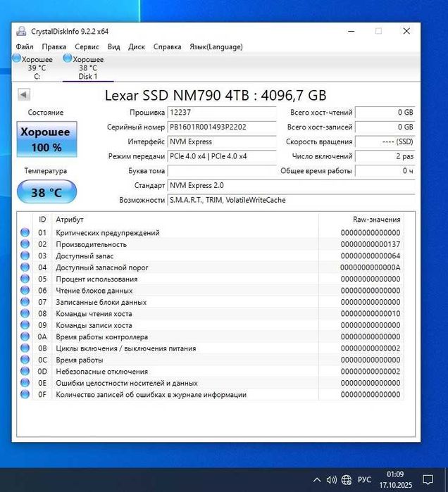
Task: Open the Правка menu
Action: click(54, 46)
